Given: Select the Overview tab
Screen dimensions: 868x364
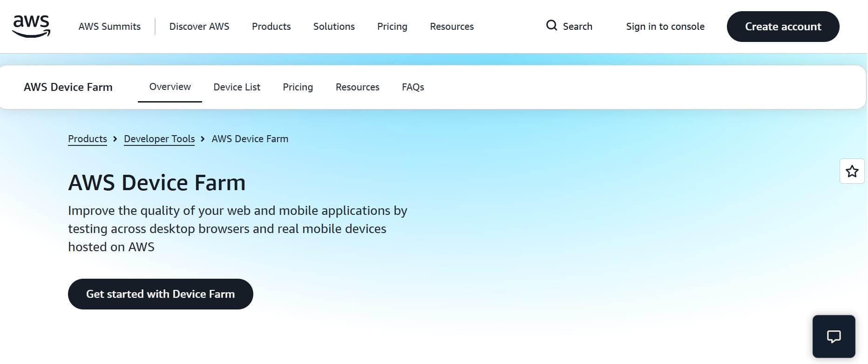Looking at the screenshot, I should click(170, 87).
